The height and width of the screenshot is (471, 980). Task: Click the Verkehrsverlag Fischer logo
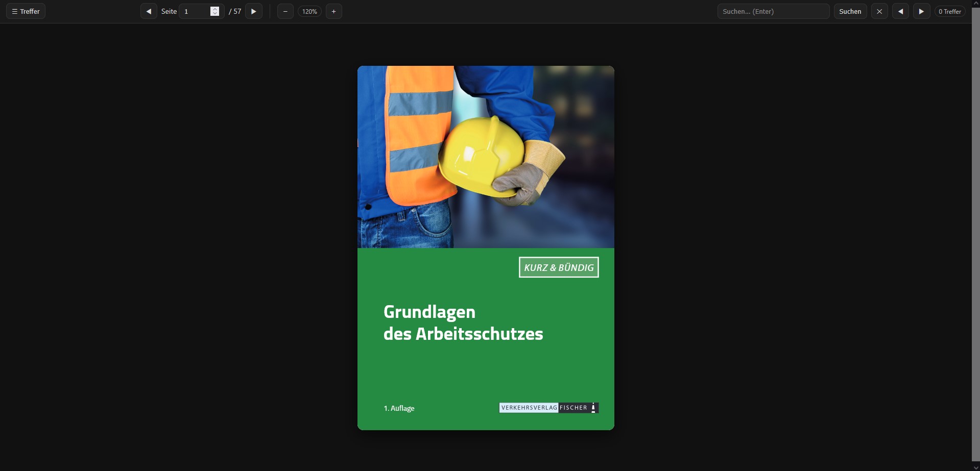pyautogui.click(x=548, y=408)
